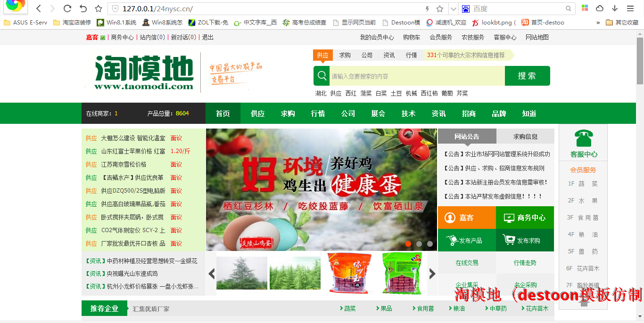Viewport: 644px width, 323px height.
Task: Select the second carousel dot on the banner
Action: click(419, 244)
